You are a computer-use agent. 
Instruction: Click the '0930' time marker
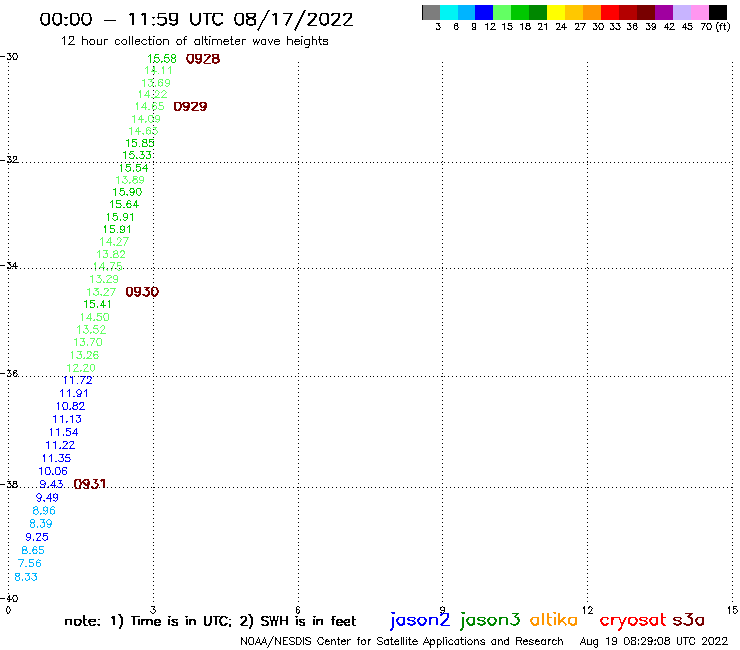[x=142, y=292]
